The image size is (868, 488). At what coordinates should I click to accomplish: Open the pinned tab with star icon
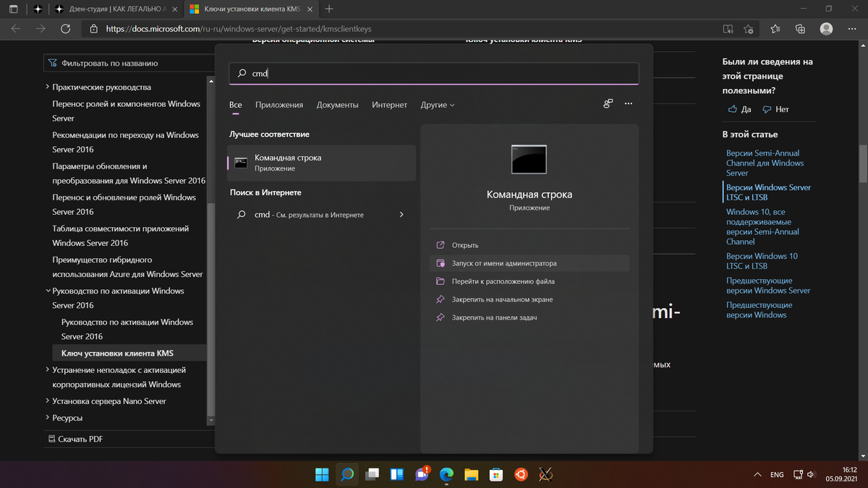[x=38, y=9]
